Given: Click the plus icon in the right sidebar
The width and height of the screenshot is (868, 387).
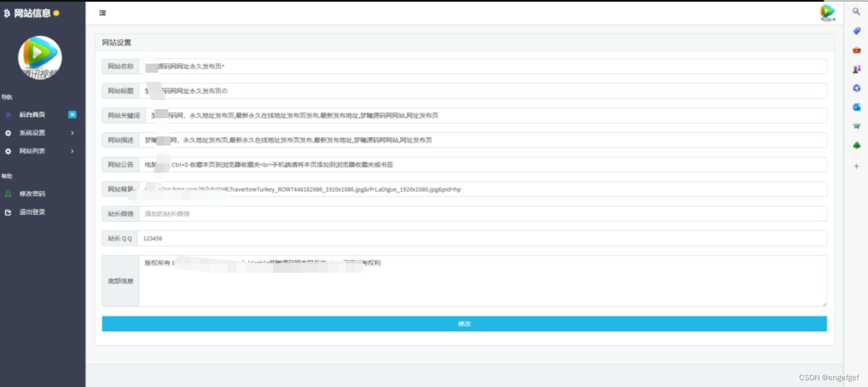Looking at the screenshot, I should coord(856,166).
